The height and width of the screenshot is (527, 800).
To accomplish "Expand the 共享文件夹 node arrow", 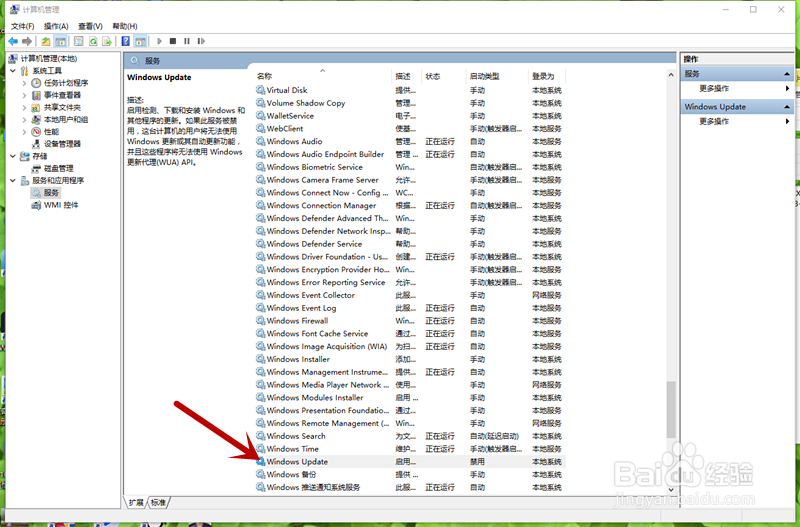I will 24,107.
